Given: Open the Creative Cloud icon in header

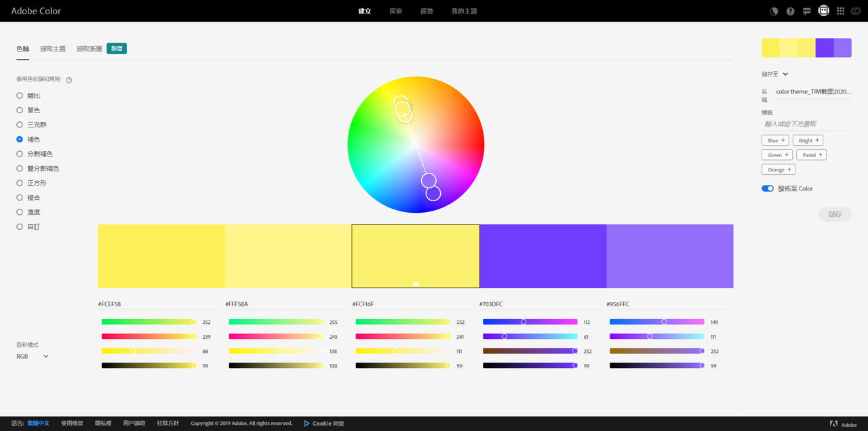Looking at the screenshot, I should pyautogui.click(x=856, y=12).
